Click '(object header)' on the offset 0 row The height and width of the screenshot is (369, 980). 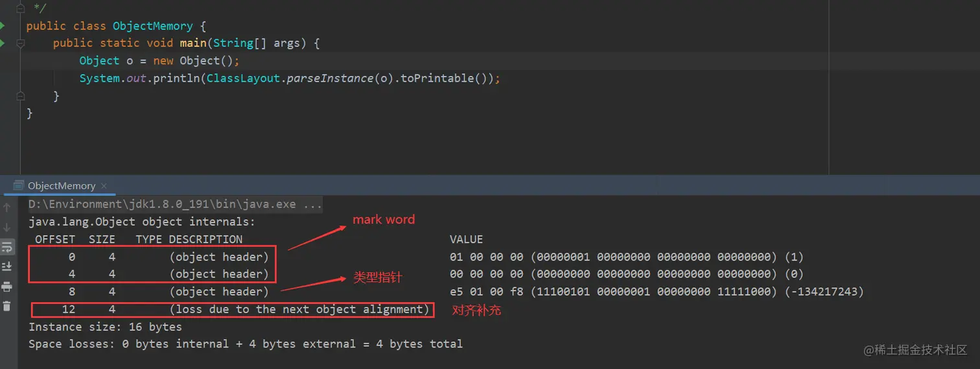(x=219, y=257)
